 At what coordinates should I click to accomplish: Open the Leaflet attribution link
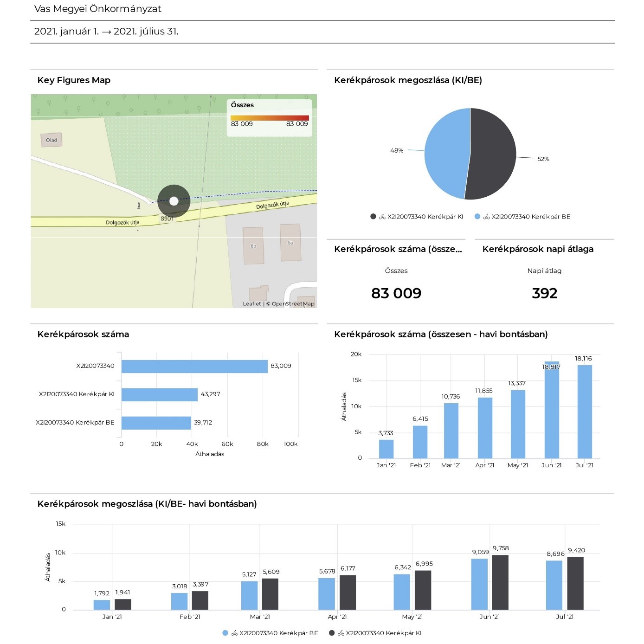(252, 304)
